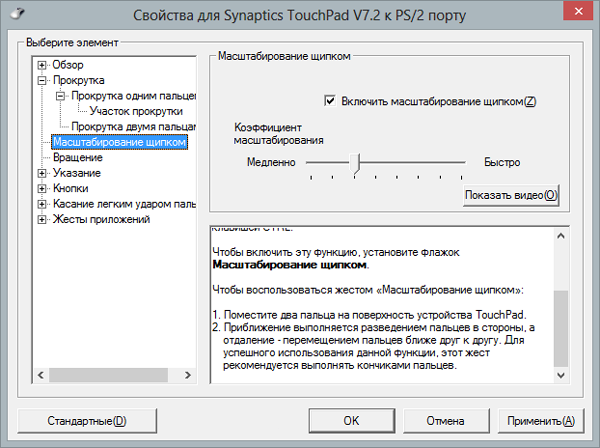This screenshot has width=600, height=448.
Task: Apply changes with the Применить button
Action: (540, 420)
